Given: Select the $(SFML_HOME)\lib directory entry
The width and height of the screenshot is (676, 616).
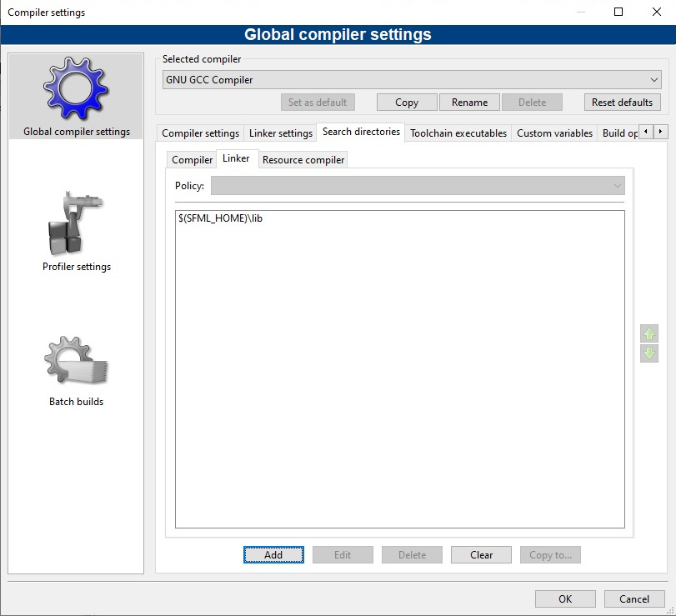Looking at the screenshot, I should pos(221,218).
